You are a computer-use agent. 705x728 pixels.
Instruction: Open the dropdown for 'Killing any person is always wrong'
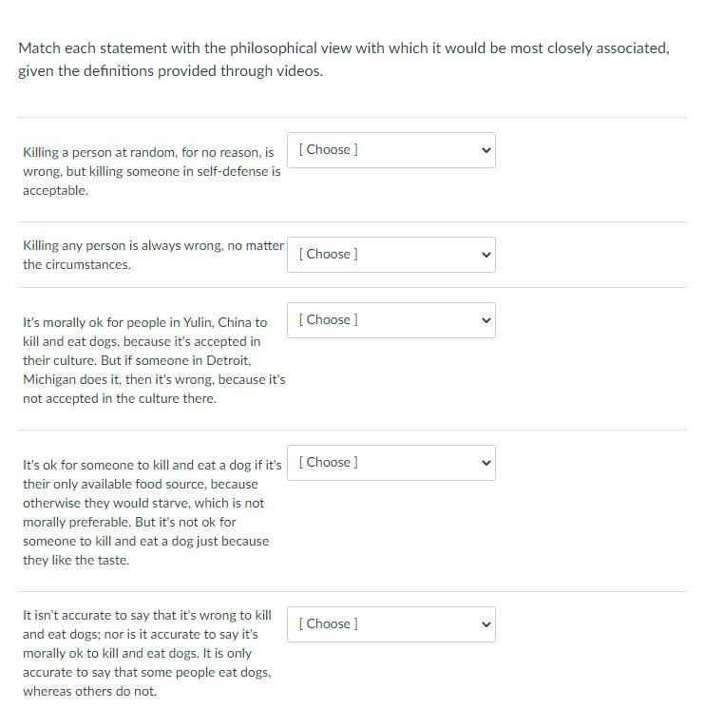click(391, 255)
